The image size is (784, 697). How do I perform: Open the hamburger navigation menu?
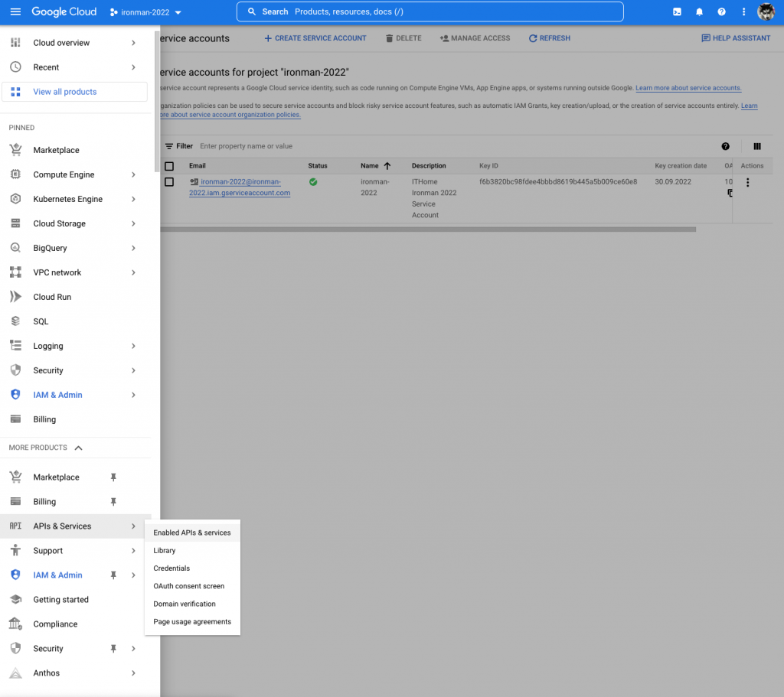click(15, 11)
